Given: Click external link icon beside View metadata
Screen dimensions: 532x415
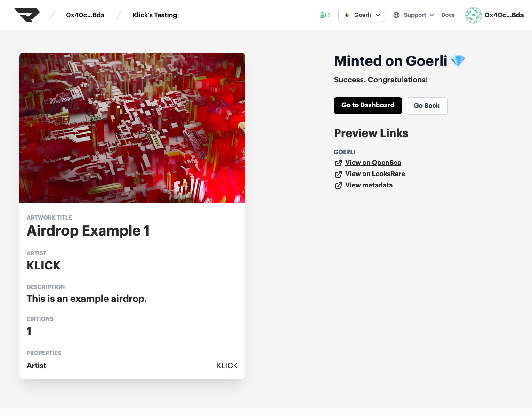Looking at the screenshot, I should (x=339, y=186).
